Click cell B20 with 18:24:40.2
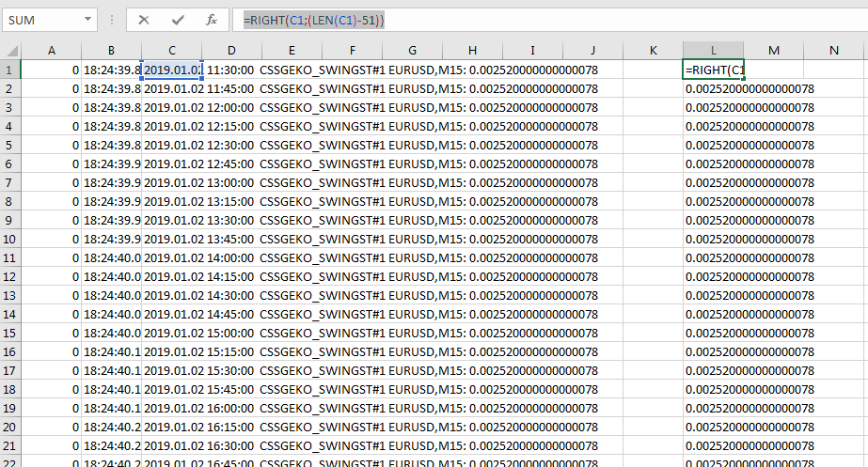The image size is (868, 467). coord(111,428)
